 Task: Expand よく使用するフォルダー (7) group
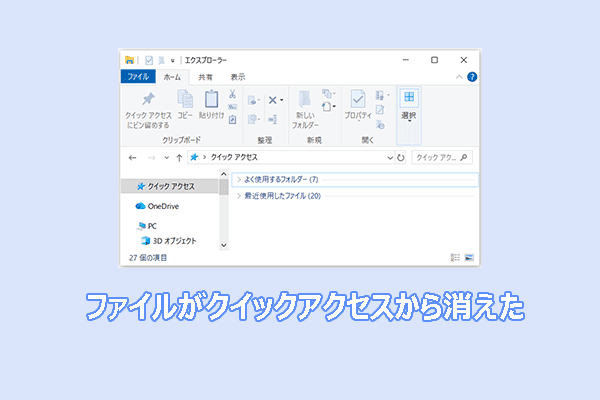[239, 179]
